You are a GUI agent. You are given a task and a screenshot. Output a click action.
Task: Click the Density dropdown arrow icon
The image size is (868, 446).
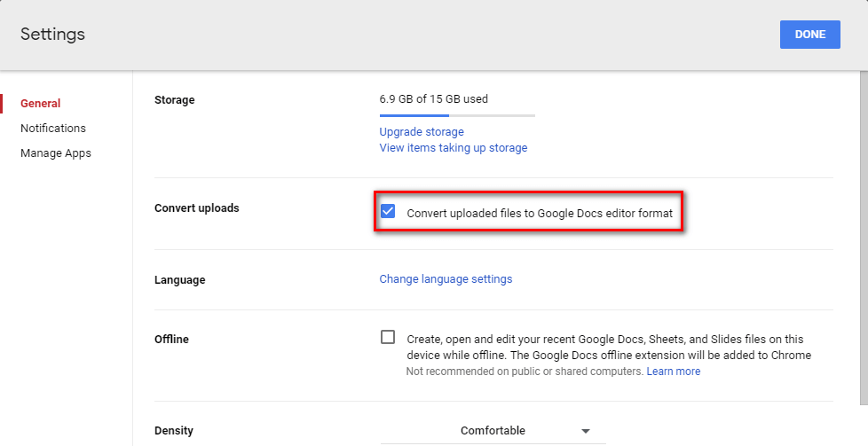(x=586, y=431)
